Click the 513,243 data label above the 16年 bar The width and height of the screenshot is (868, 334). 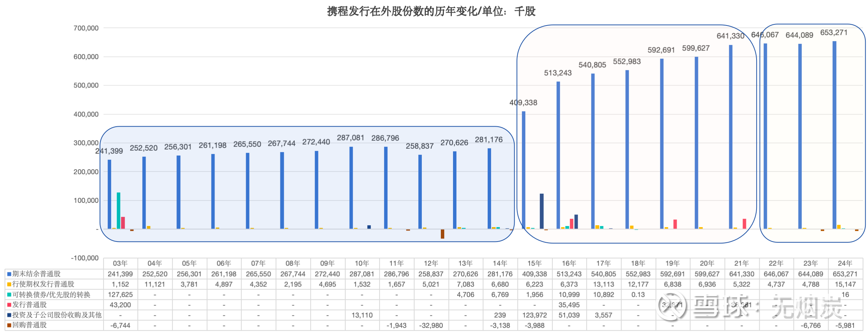(x=558, y=73)
